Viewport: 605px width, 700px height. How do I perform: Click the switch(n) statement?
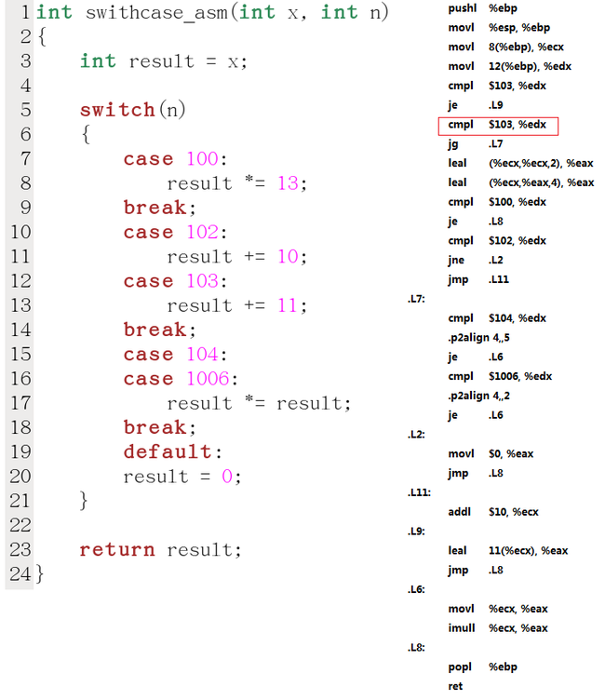(132, 110)
